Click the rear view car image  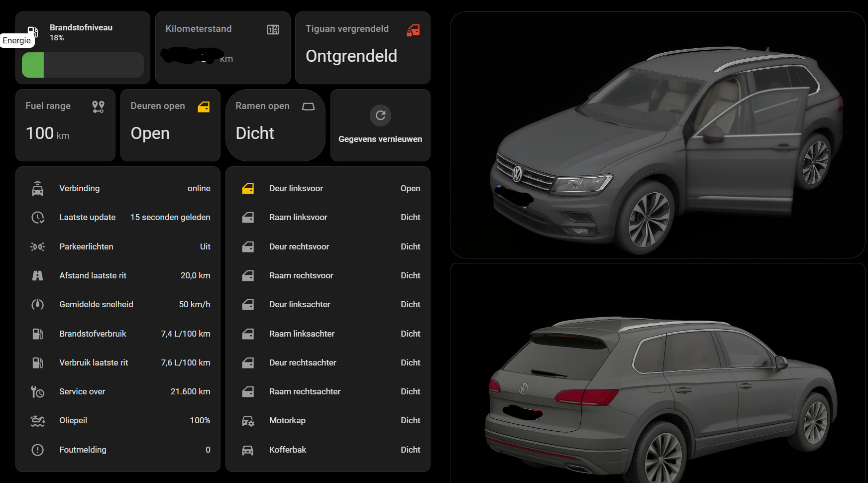point(657,373)
